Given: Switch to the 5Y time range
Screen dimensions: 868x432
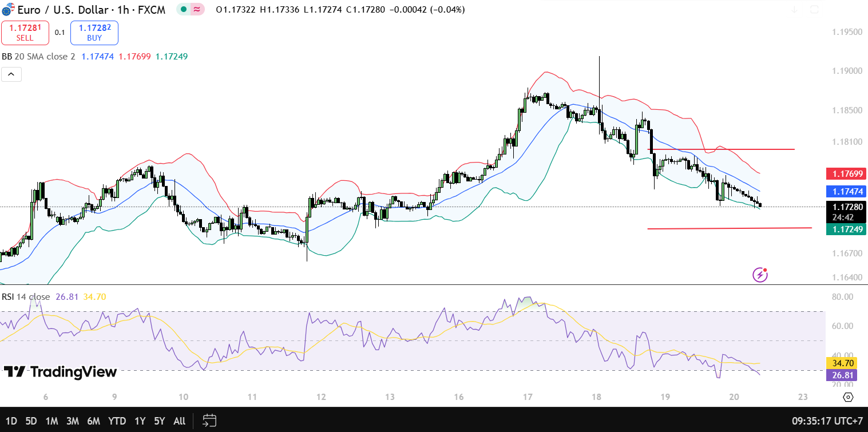Looking at the screenshot, I should [x=159, y=421].
